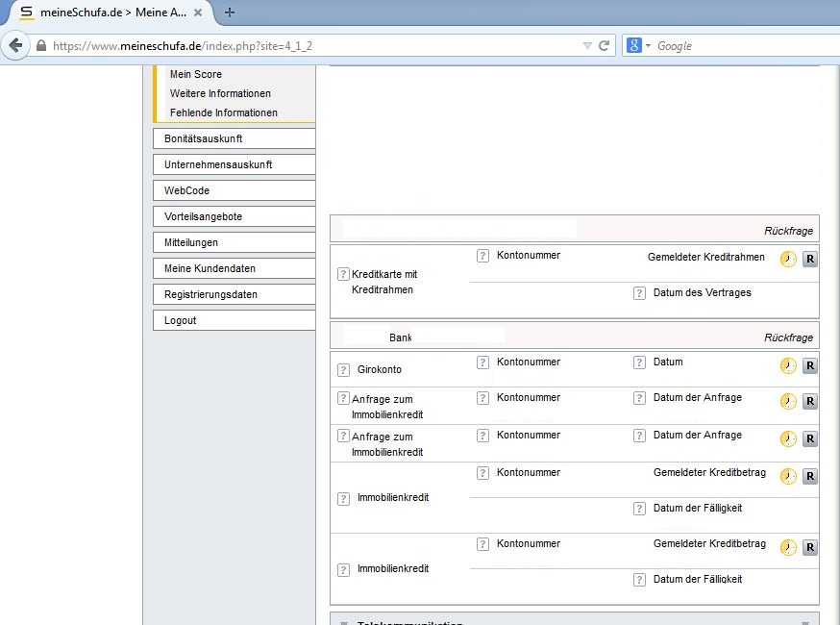Click help icon beside Kreditkarte mit Kreditrahmen
Viewport: 840px width, 625px height.
(x=343, y=274)
